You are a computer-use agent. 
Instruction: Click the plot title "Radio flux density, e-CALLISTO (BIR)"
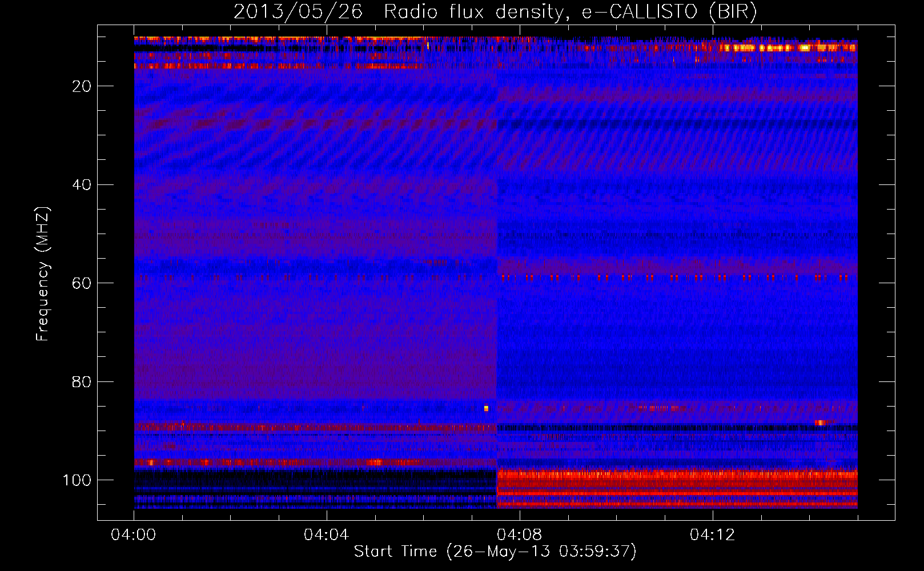[571, 12]
